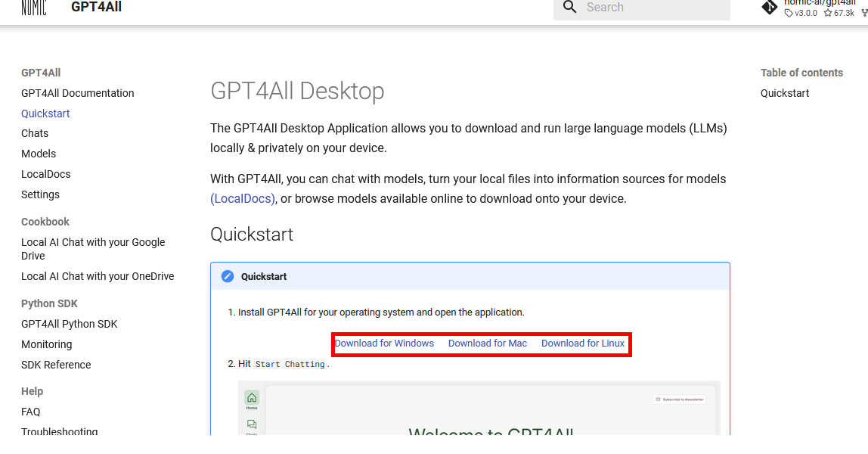Open Download for Windows link
The image size is (868, 454).
[x=384, y=344]
